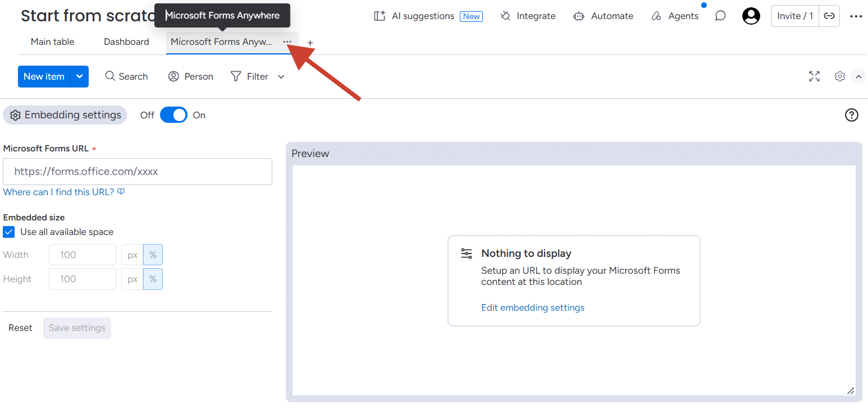This screenshot has height=410, width=868.
Task: Open view settings gear
Action: 839,76
